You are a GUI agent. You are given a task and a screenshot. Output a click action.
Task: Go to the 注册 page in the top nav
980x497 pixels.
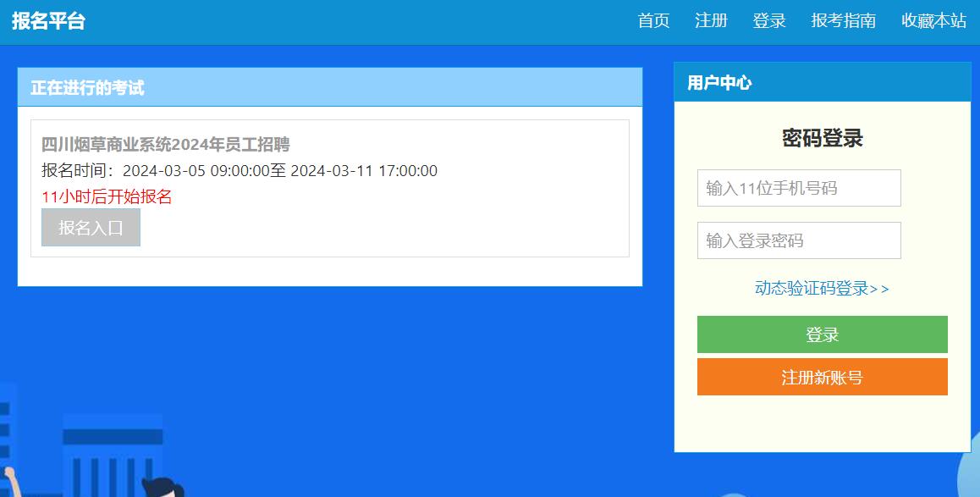pyautogui.click(x=711, y=20)
